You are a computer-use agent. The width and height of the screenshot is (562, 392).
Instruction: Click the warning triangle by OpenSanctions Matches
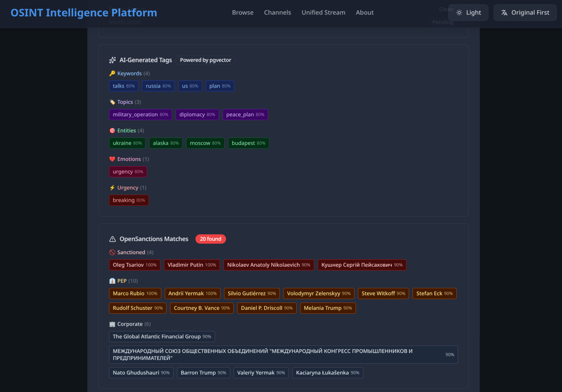pos(112,239)
